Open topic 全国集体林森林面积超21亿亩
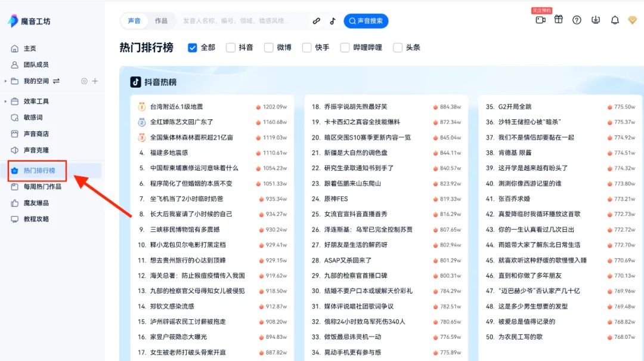The height and width of the screenshot is (361, 644). (191, 138)
